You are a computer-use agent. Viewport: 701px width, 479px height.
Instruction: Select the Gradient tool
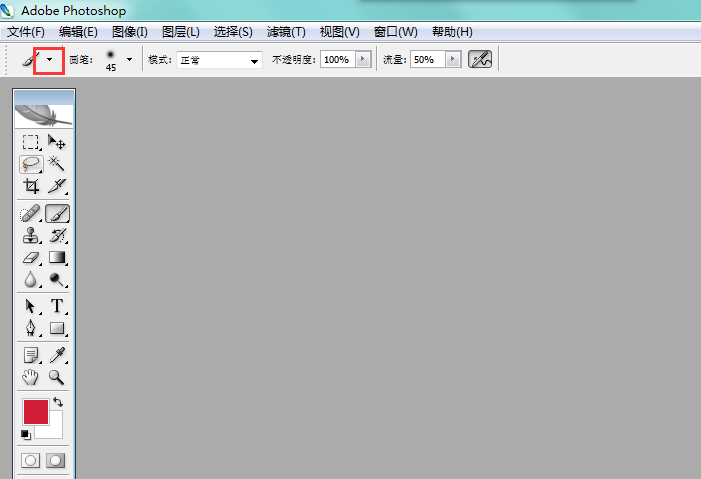pos(57,258)
